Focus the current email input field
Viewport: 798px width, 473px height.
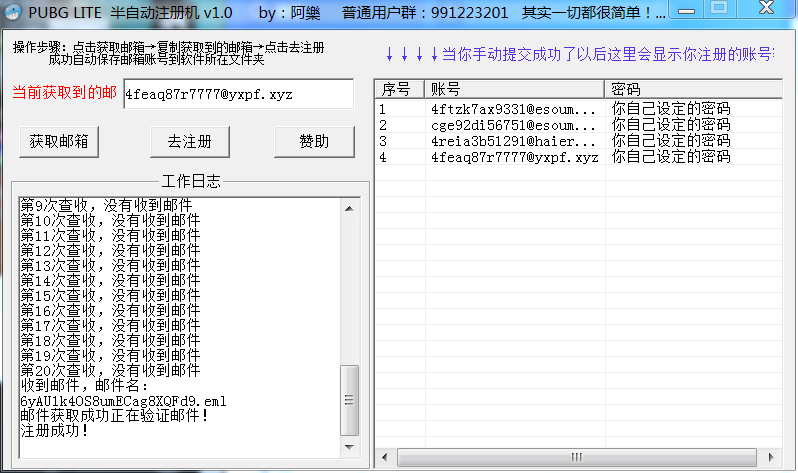point(238,94)
